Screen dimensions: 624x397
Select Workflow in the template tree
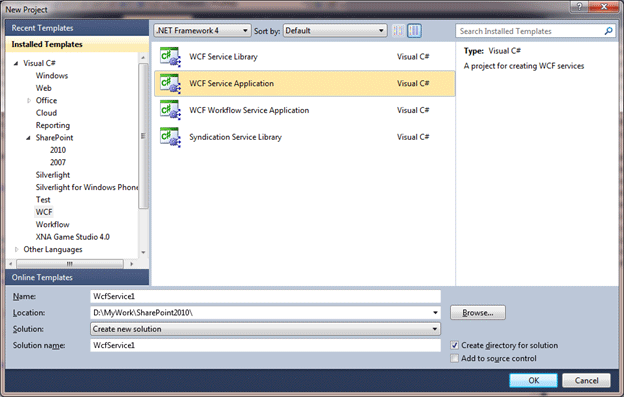[52, 224]
